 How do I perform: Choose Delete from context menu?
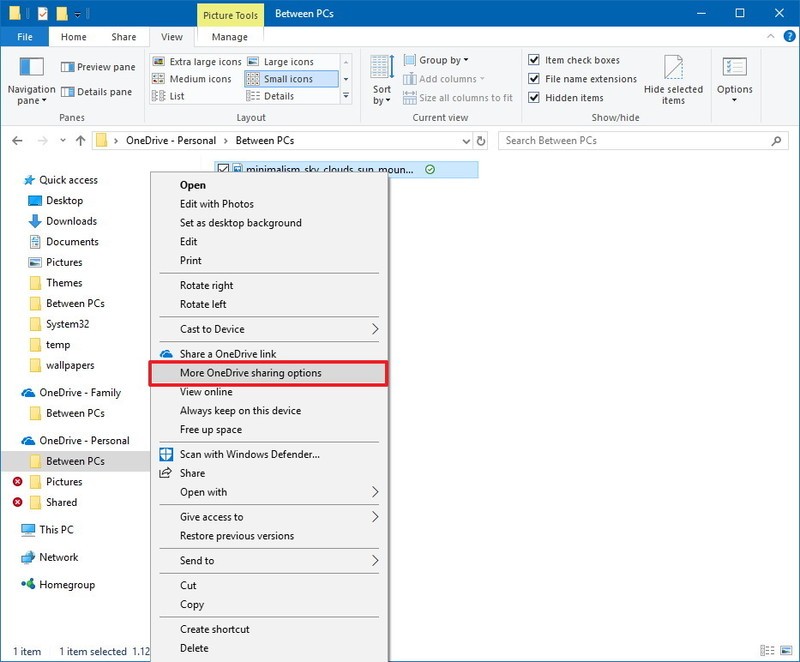point(269,648)
